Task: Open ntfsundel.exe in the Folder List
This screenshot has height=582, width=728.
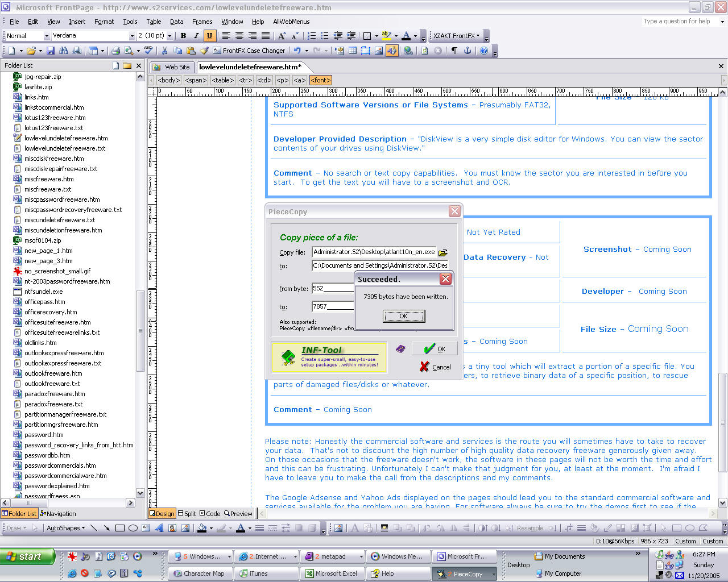Action: (43, 292)
